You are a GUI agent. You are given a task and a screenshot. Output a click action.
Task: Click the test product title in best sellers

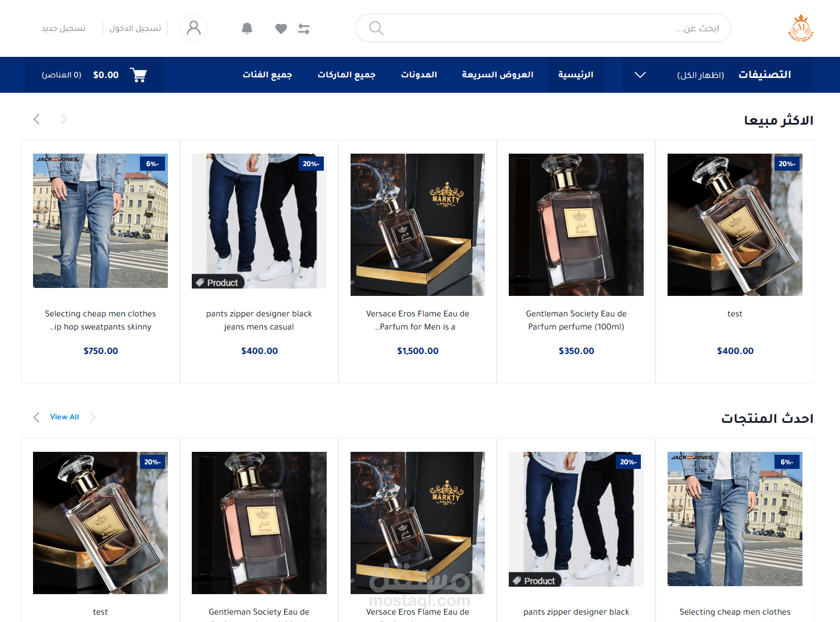click(x=735, y=314)
